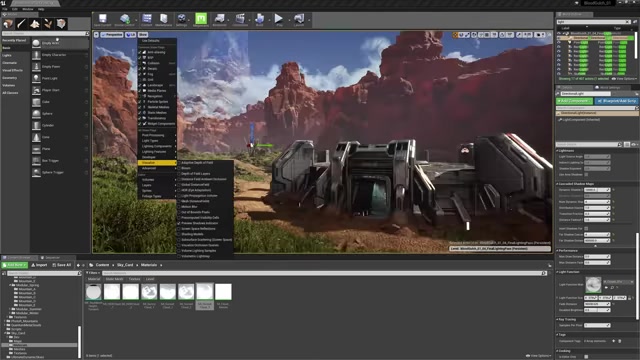Open the Cinematics clapperboard icon
Screen dimensions: 640x360
click(x=240, y=20)
